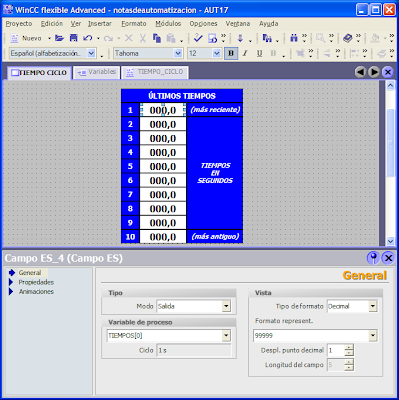The width and height of the screenshot is (399, 400).
Task: Open the Edición menu
Action: point(52,24)
